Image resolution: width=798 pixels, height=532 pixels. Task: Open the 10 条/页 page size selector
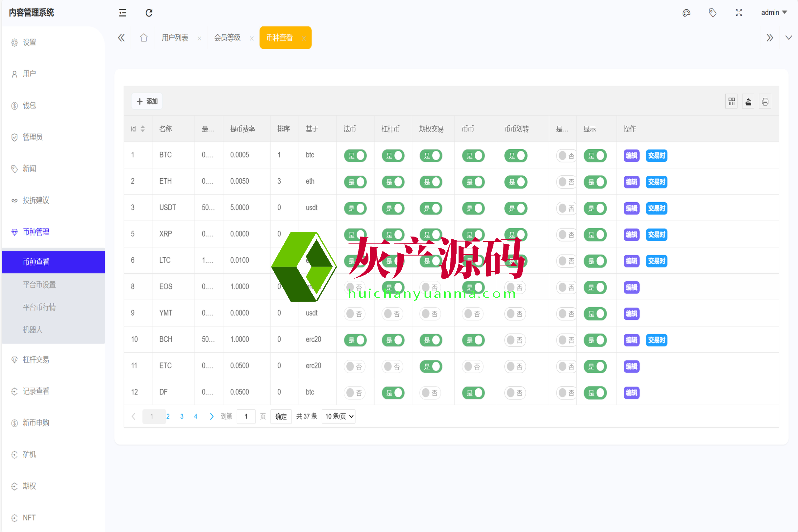pyautogui.click(x=338, y=416)
